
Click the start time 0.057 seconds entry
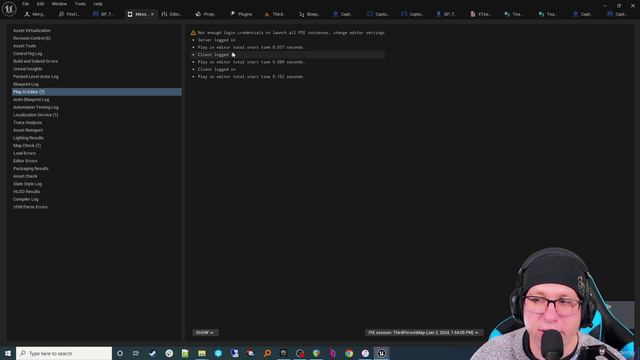pos(251,47)
